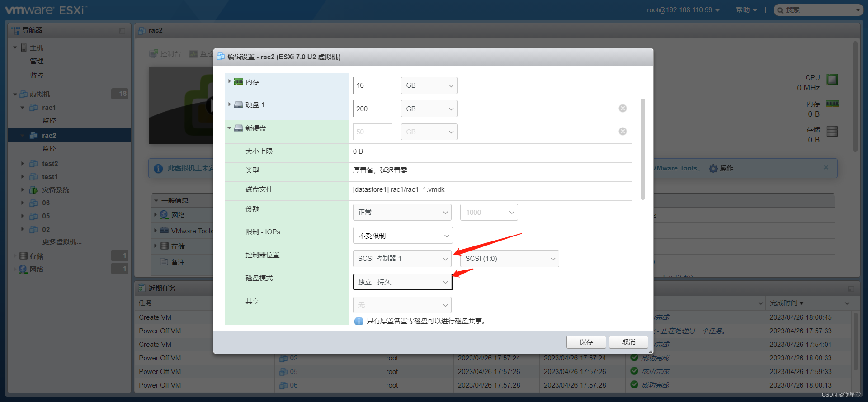The image size is (868, 402).
Task: Click the 备注 notes icon
Action: pyautogui.click(x=164, y=262)
